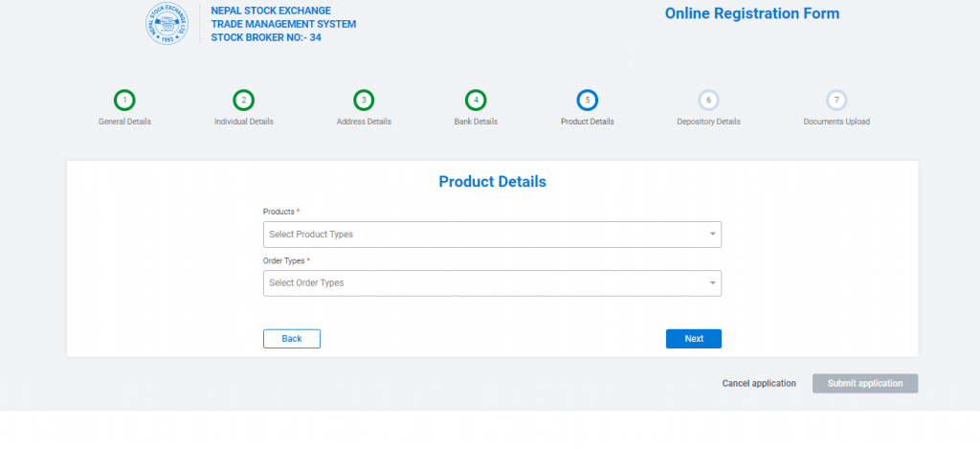Open the Select Product Types dropdown

click(x=483, y=235)
